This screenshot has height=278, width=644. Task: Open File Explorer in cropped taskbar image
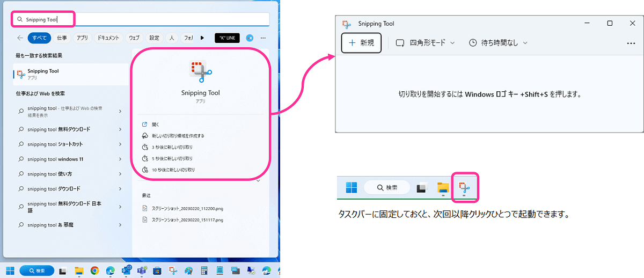tap(443, 188)
